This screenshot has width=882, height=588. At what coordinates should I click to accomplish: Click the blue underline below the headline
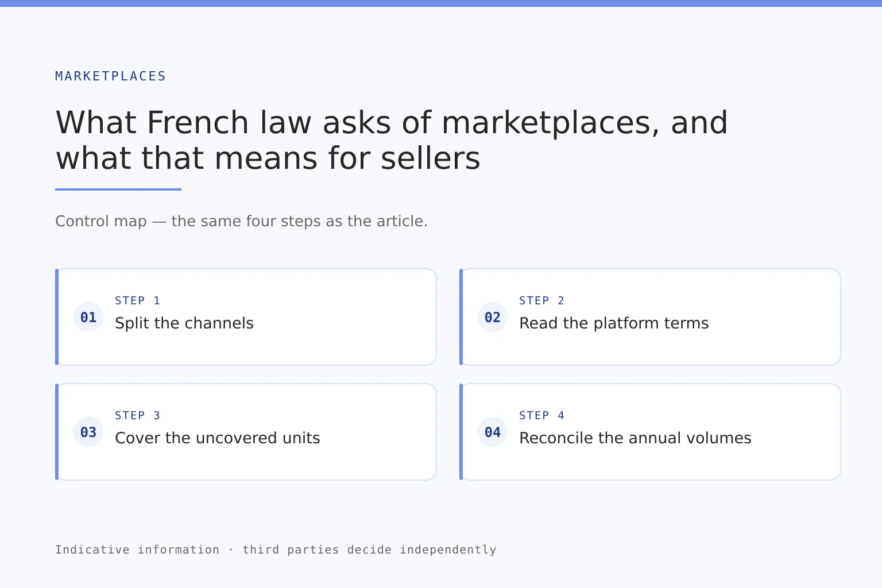(x=118, y=189)
